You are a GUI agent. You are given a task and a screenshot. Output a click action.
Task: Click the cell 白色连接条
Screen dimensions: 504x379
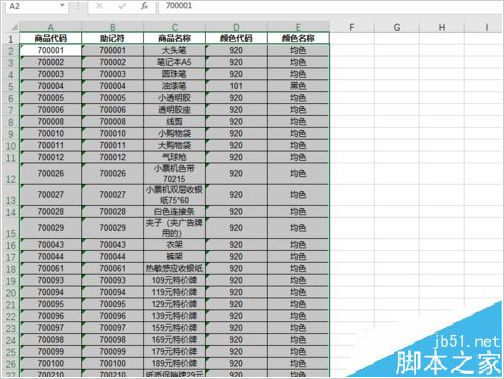174,212
